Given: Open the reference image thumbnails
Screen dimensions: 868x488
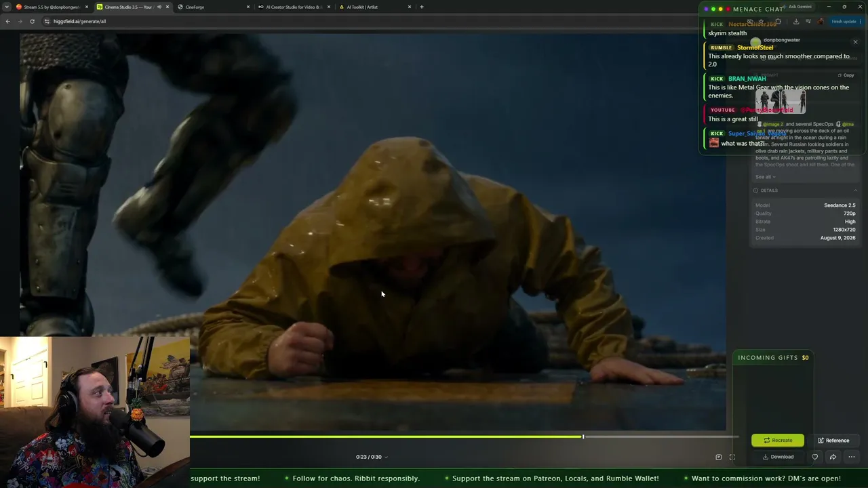Looking at the screenshot, I should click(781, 102).
